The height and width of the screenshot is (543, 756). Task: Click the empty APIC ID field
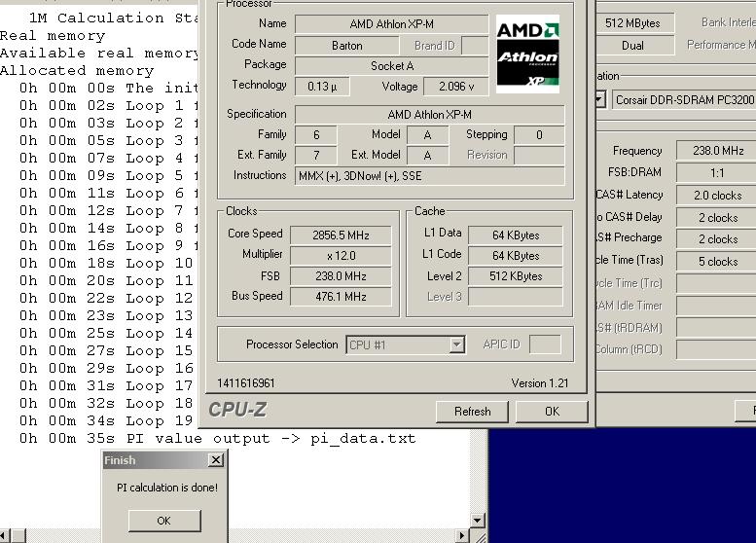tap(545, 344)
